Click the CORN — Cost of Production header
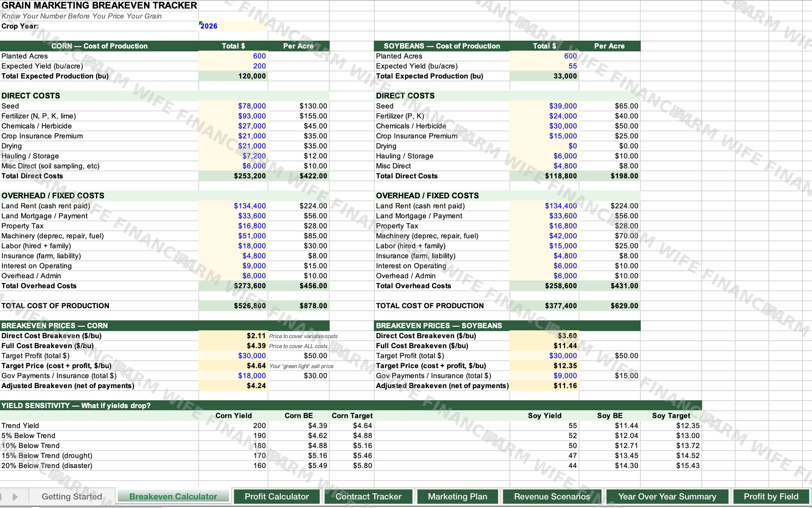Viewport: 812px width, 508px height. (x=99, y=46)
